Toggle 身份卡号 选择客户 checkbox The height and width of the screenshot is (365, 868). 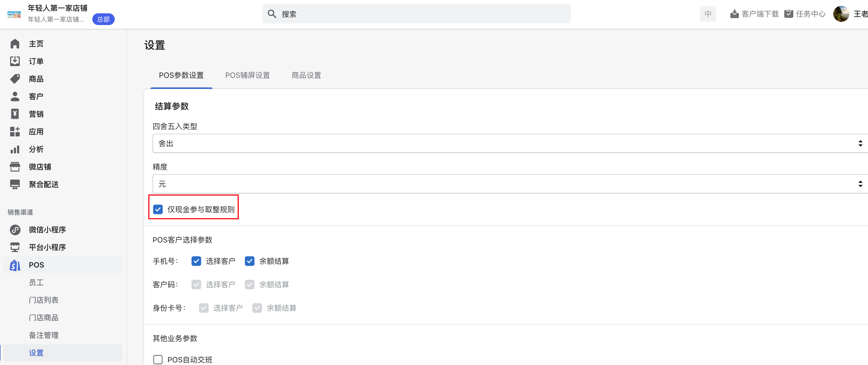(204, 308)
